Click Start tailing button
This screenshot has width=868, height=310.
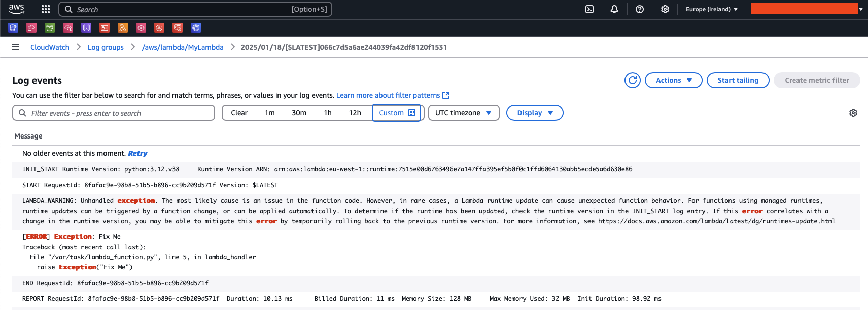pos(738,80)
